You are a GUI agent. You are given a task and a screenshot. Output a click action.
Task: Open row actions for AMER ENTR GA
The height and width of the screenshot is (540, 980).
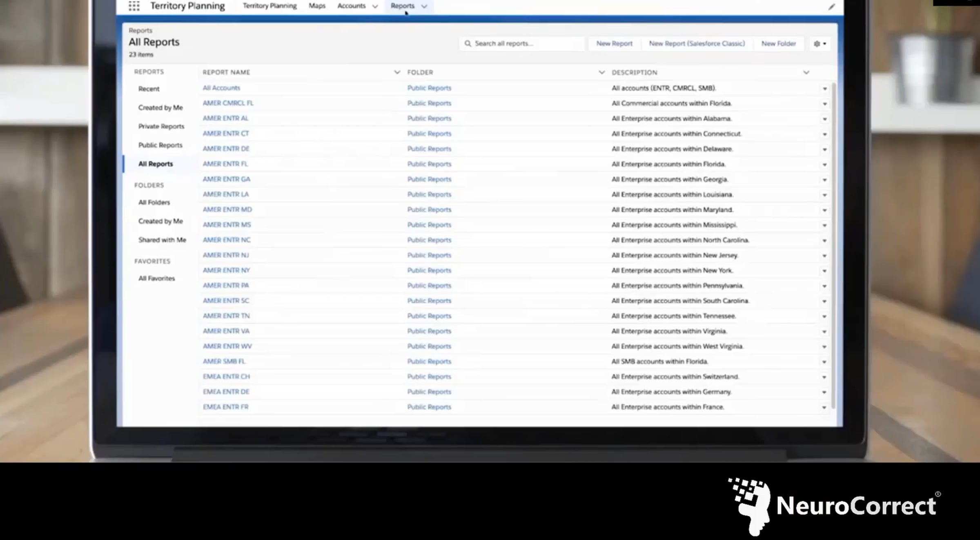[824, 180]
